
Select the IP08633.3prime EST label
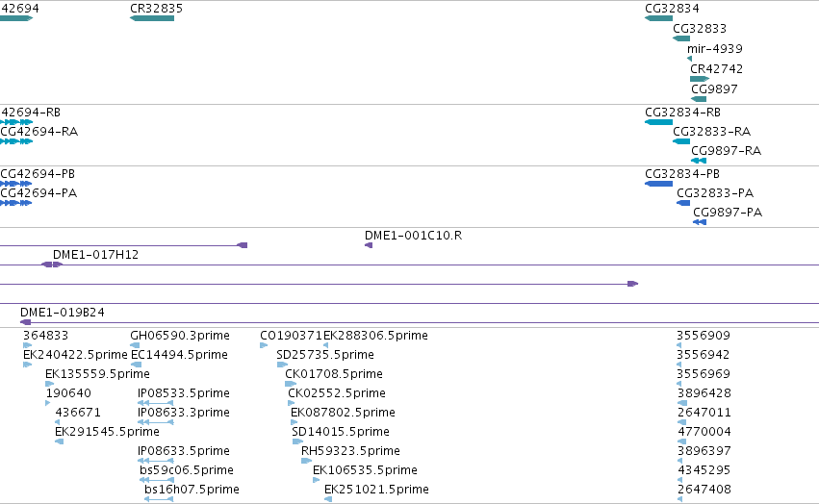(183, 413)
